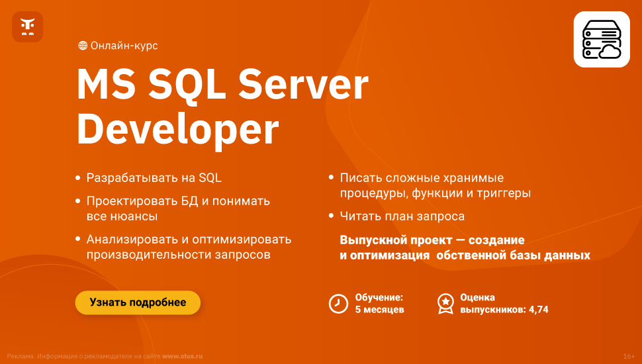Click the 16+ age rating label
Screen dimensions: 642x364
coord(629,356)
